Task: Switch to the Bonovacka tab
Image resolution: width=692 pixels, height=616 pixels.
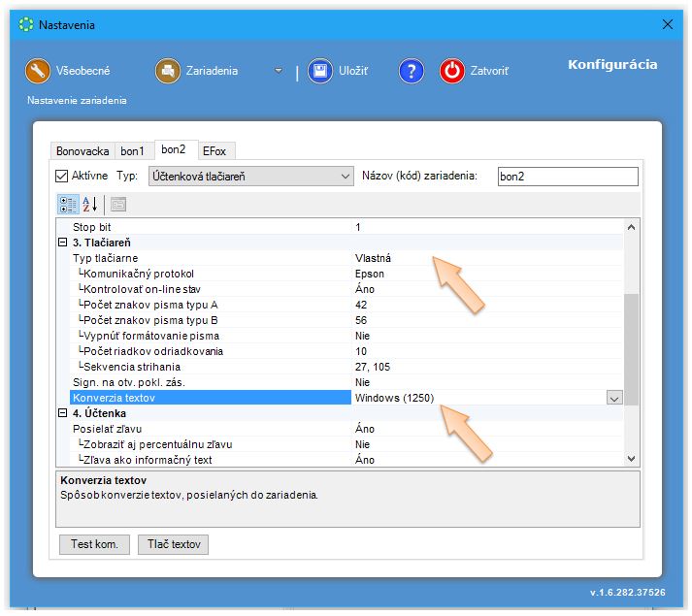Action: [x=82, y=151]
